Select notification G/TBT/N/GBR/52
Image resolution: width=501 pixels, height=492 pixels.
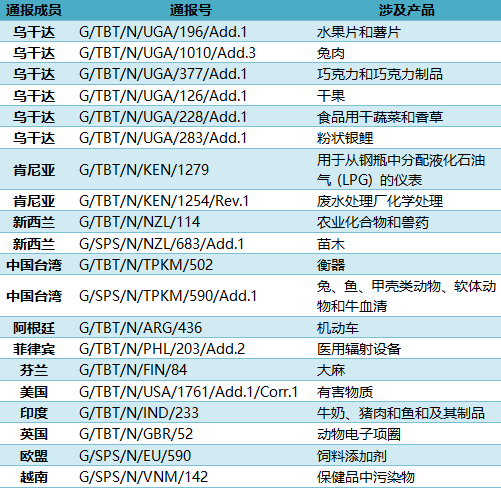pos(136,434)
